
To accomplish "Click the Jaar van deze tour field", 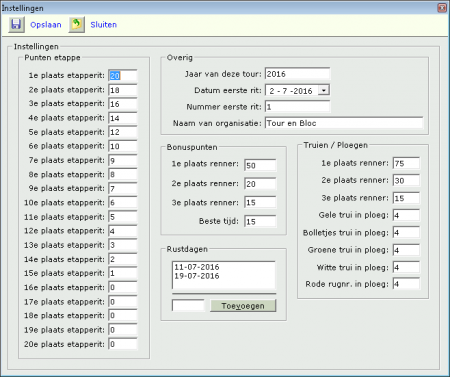I will [x=297, y=74].
